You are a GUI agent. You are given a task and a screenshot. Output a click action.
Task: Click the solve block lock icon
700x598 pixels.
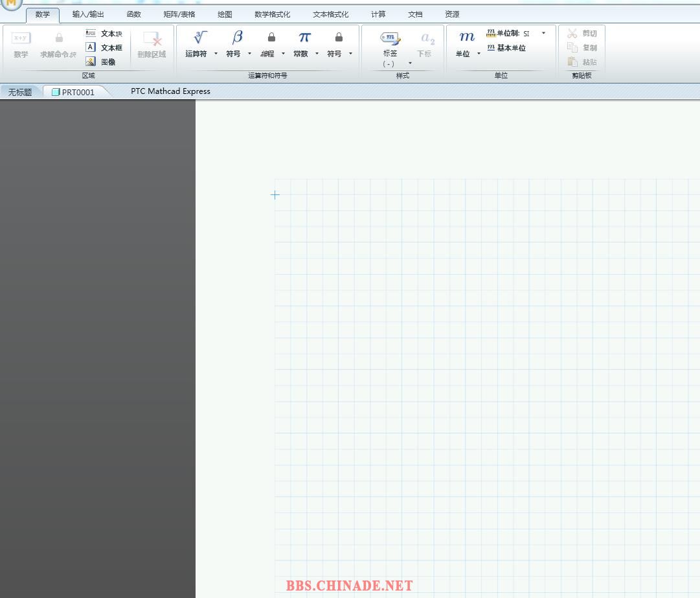59,38
